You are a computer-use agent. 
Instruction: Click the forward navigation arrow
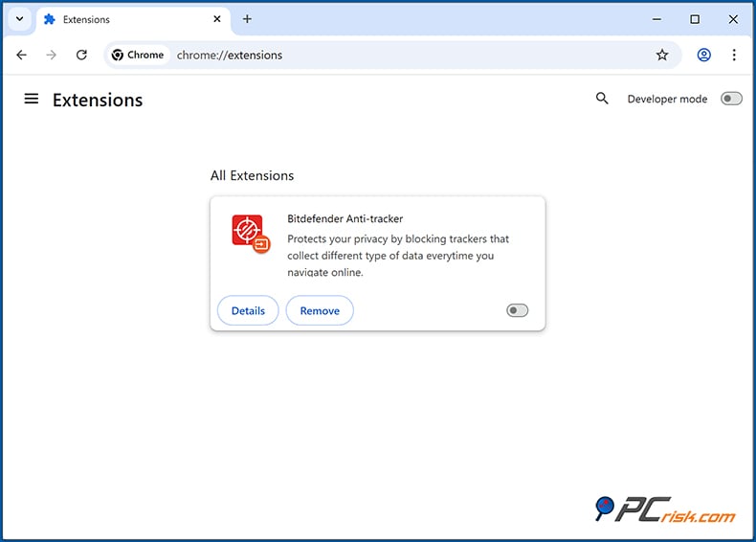(52, 55)
